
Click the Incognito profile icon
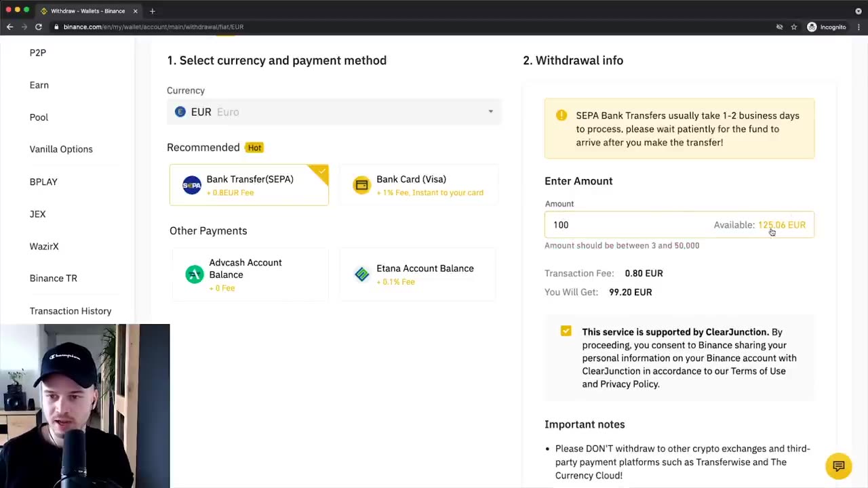pyautogui.click(x=812, y=27)
